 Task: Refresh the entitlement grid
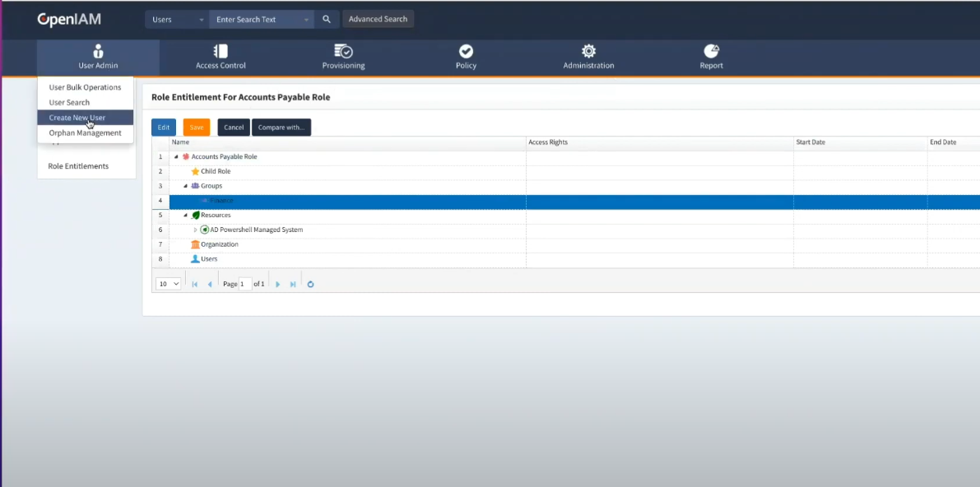pyautogui.click(x=311, y=285)
